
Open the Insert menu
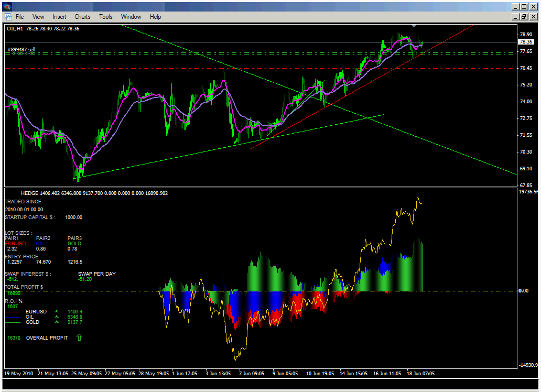[59, 17]
